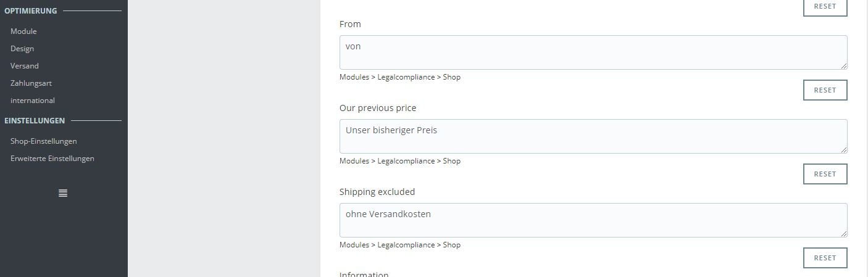This screenshot has width=868, height=277.
Task: Reset the From translation field
Action: click(825, 90)
